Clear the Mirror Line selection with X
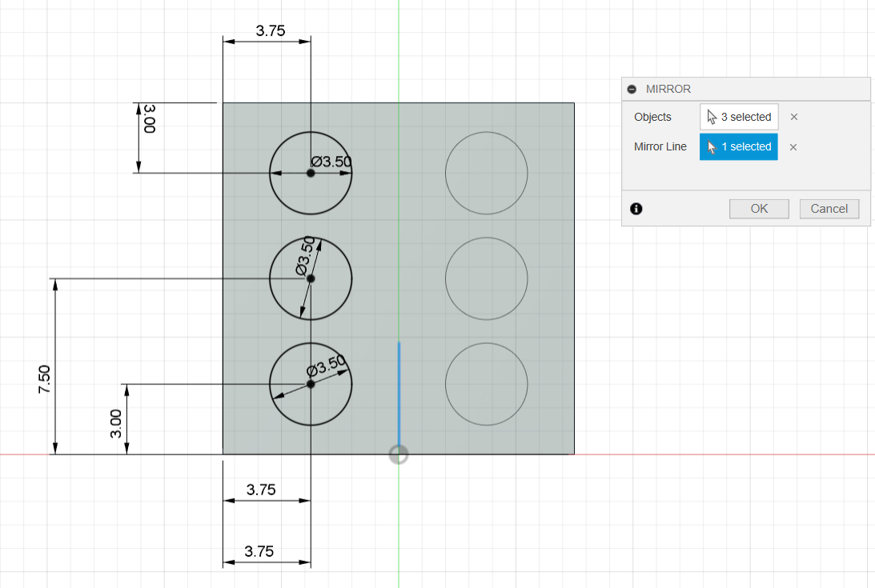The width and height of the screenshot is (875, 588). click(x=794, y=147)
